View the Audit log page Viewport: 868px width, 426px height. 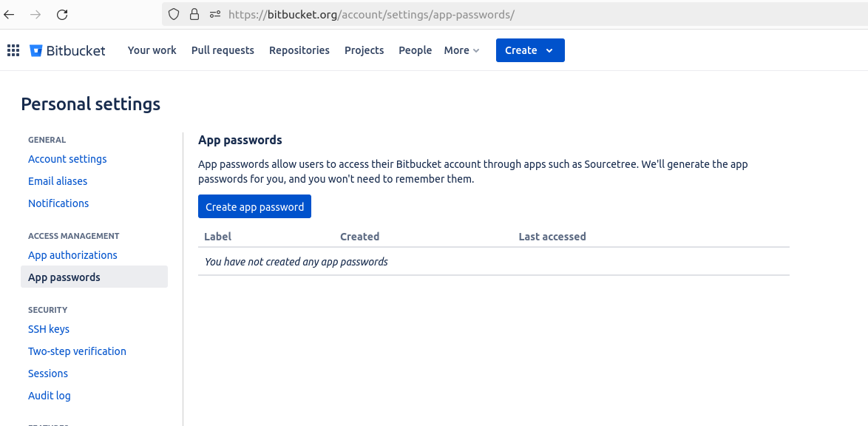point(50,396)
